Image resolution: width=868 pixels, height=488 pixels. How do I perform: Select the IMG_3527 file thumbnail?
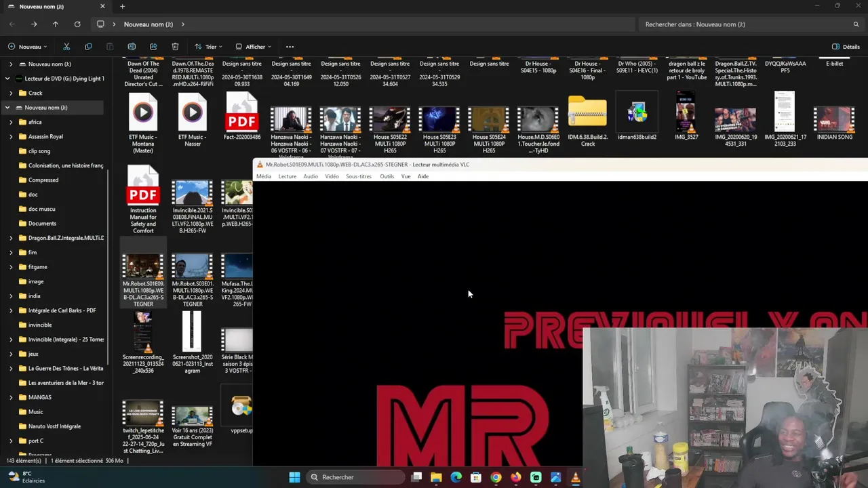[686, 112]
